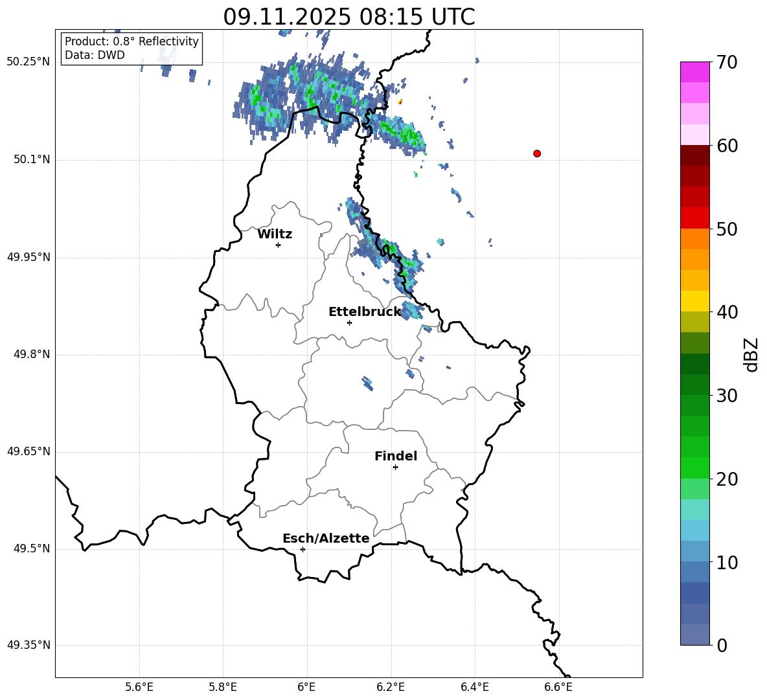
Task: Click the 60 tick on the colorbar
Action: (x=727, y=146)
